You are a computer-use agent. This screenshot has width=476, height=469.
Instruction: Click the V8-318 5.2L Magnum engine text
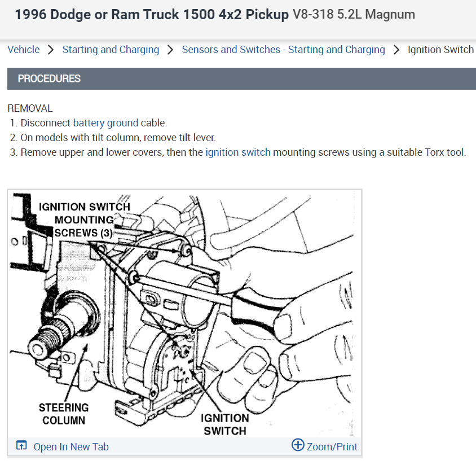tap(354, 14)
